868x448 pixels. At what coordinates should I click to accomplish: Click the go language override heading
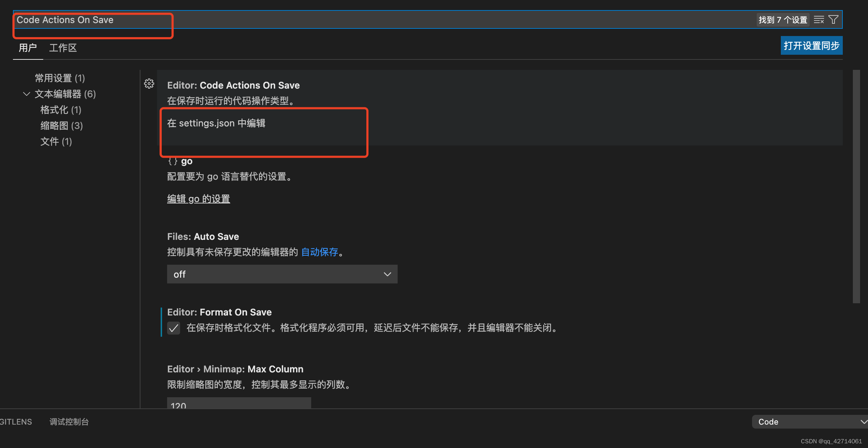tap(180, 161)
